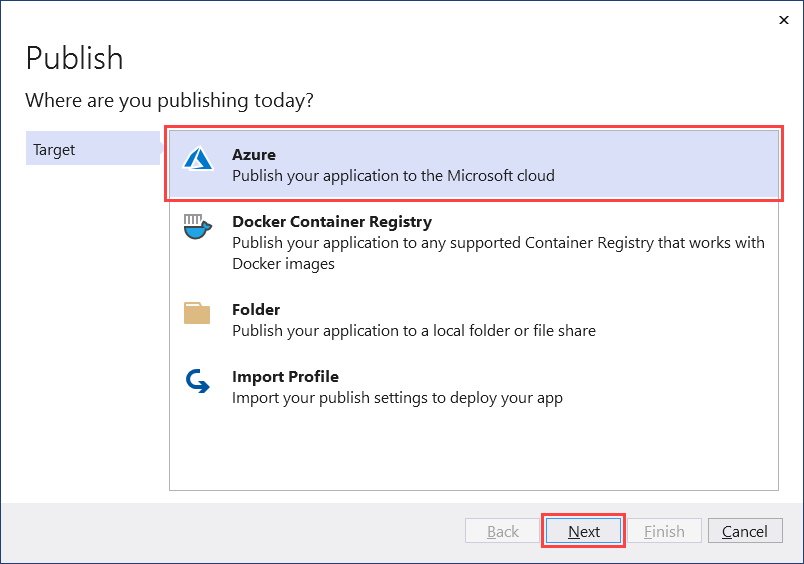The image size is (804, 564).
Task: Click the Docker whale icon
Action: pos(197,227)
